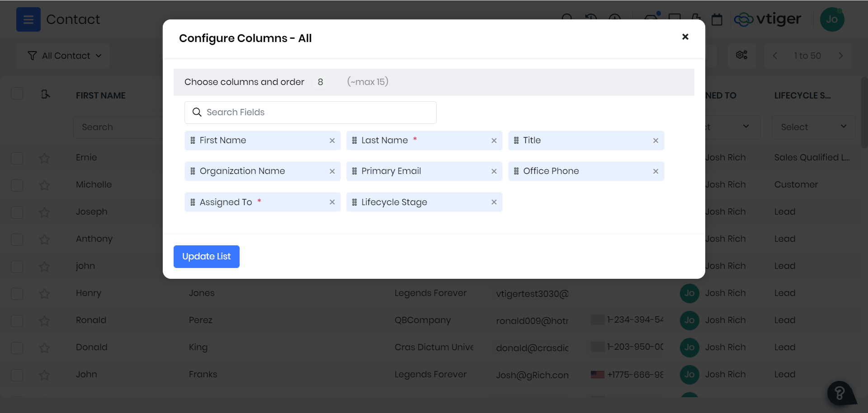Click the Update List button
868x413 pixels.
click(x=206, y=257)
